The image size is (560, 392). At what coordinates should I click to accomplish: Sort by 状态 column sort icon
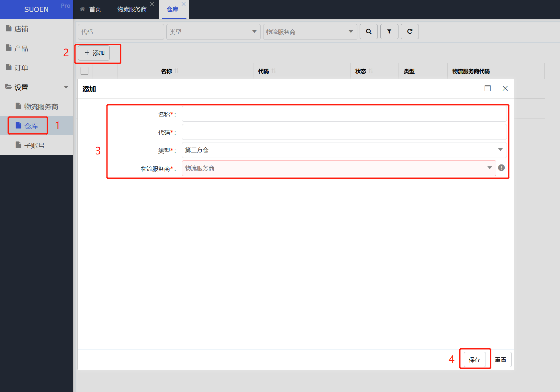click(x=371, y=71)
